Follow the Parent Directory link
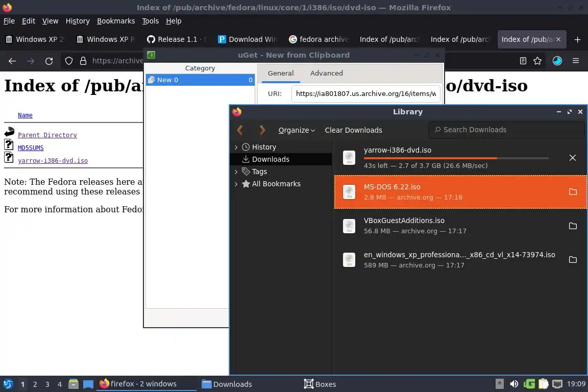This screenshot has width=588, height=392. [47, 135]
